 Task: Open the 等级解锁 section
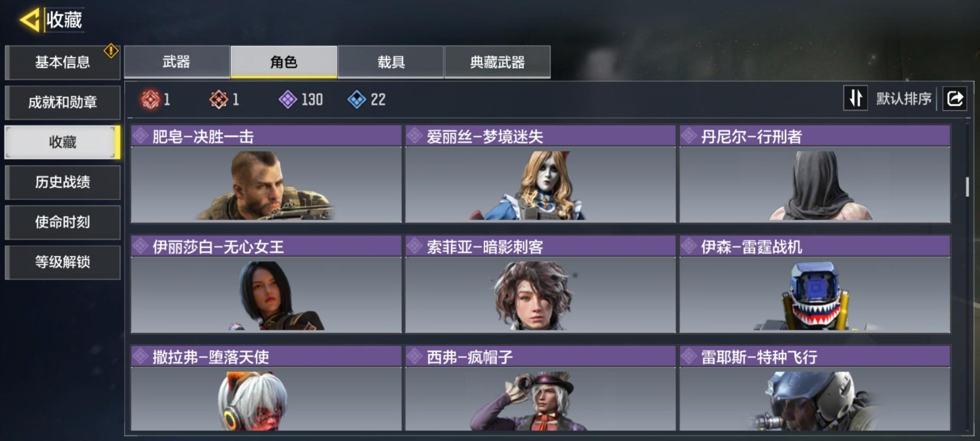pos(63,262)
